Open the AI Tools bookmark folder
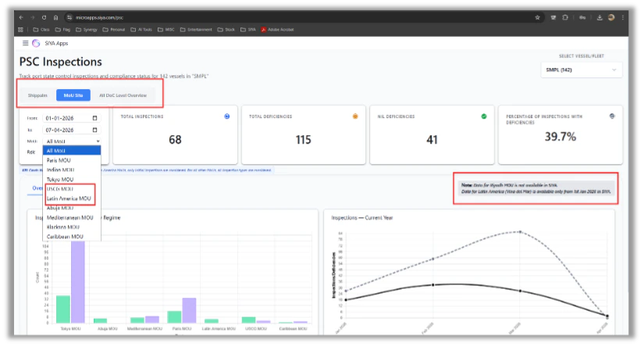 coord(141,30)
